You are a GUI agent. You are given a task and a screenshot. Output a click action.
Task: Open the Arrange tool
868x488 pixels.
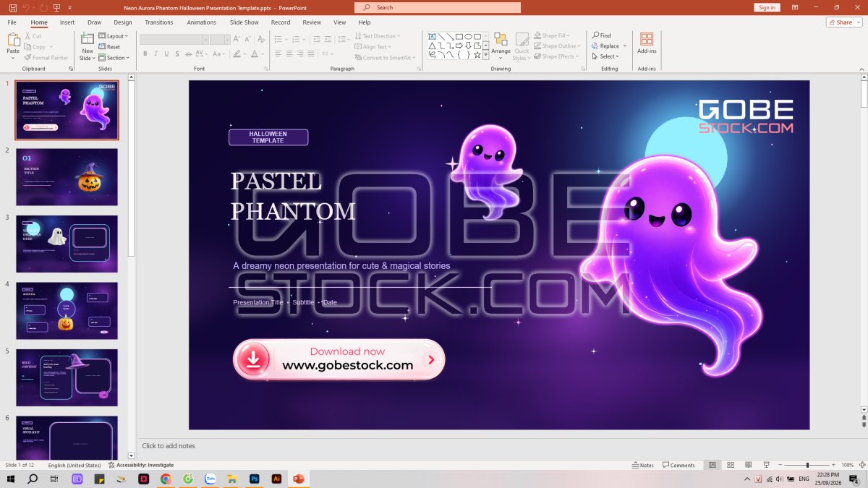pos(501,46)
